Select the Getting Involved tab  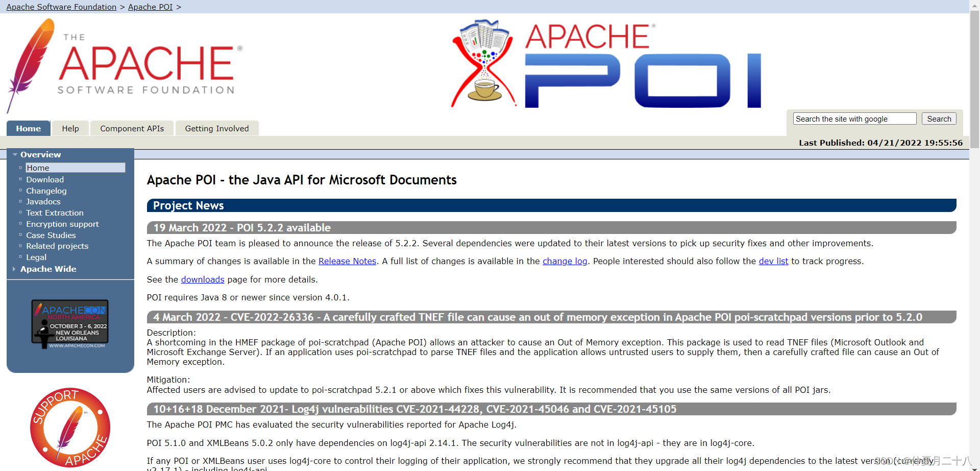coord(216,128)
